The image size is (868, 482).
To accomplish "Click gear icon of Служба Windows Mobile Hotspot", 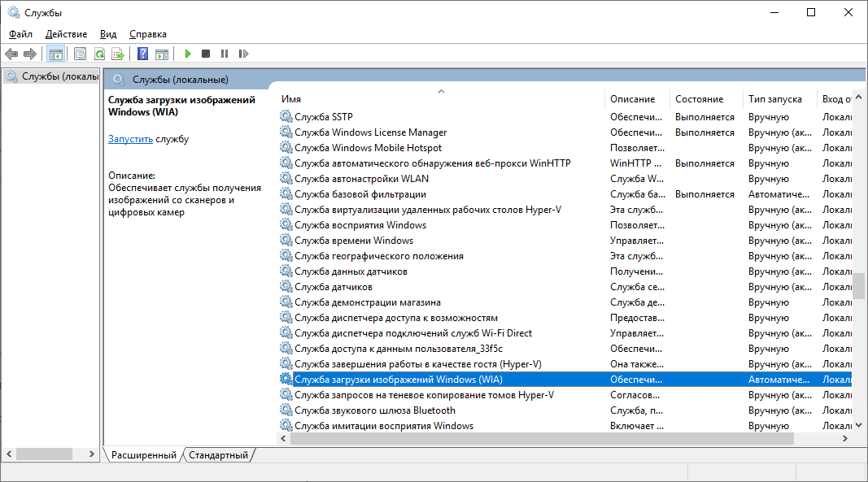I will coord(286,147).
